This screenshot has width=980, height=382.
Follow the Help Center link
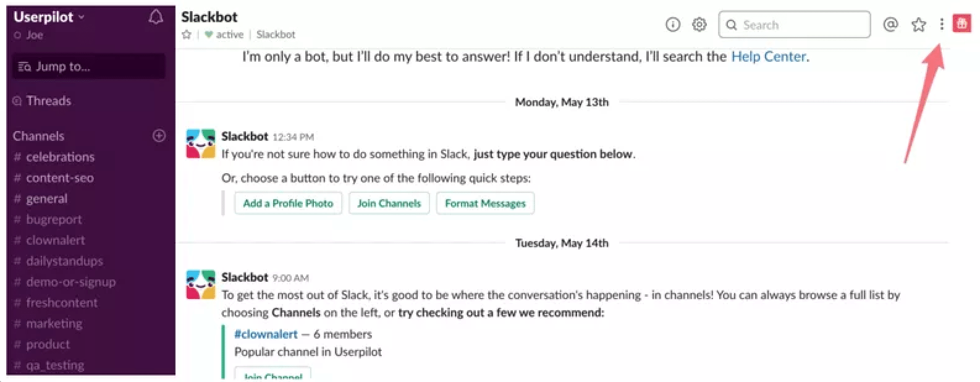pyautogui.click(x=769, y=57)
